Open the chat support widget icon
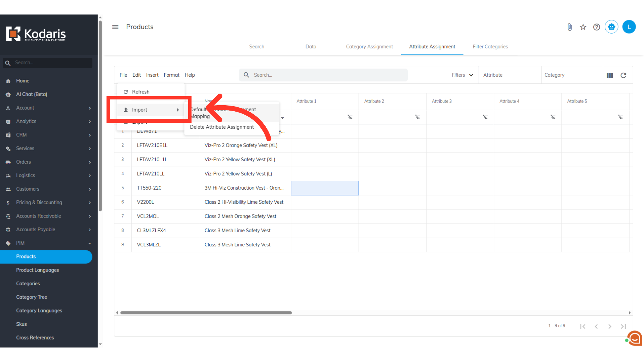Screen dimensions: 644x362 635,338
